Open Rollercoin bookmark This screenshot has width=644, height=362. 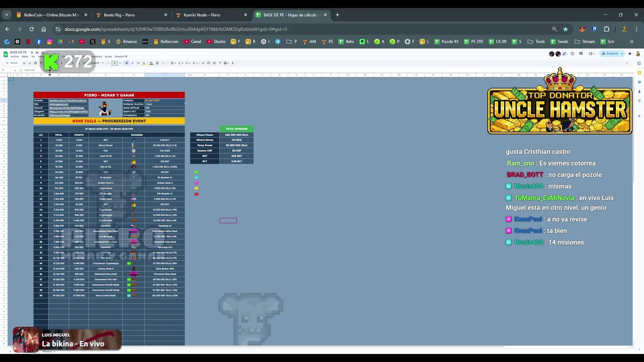[x=166, y=42]
